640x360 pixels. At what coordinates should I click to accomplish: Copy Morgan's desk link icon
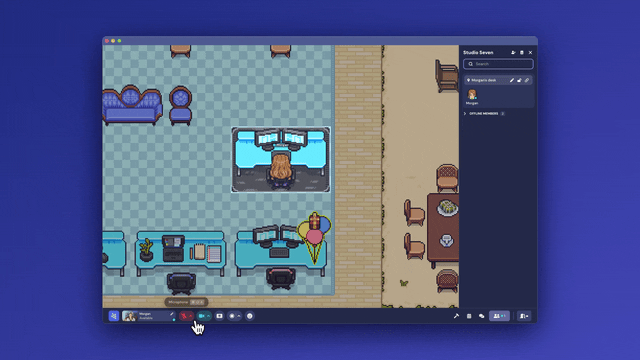click(527, 80)
